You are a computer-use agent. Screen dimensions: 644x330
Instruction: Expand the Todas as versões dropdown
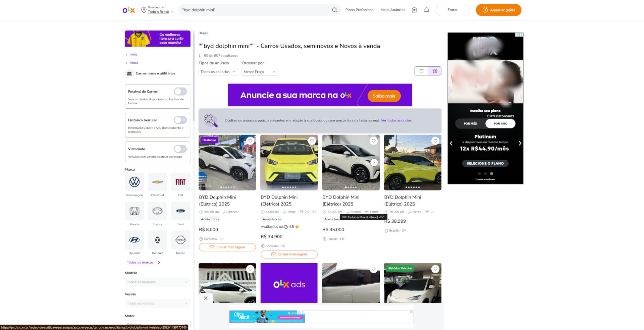[157, 303]
